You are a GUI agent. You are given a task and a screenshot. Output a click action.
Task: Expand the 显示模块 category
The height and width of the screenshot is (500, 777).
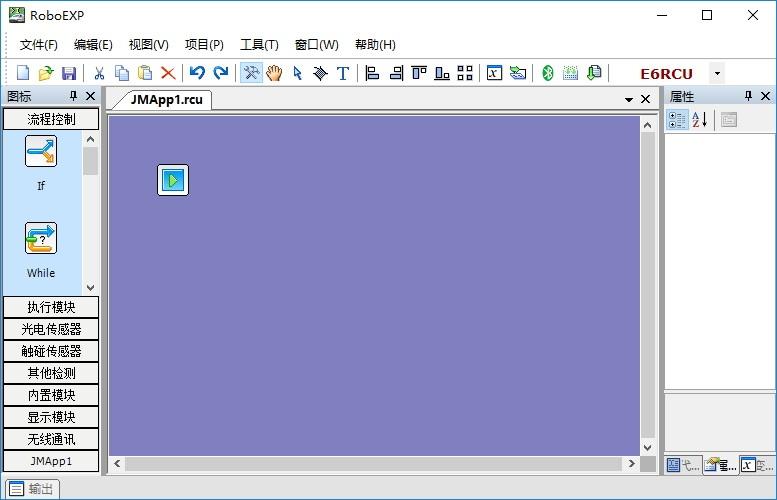(51, 417)
